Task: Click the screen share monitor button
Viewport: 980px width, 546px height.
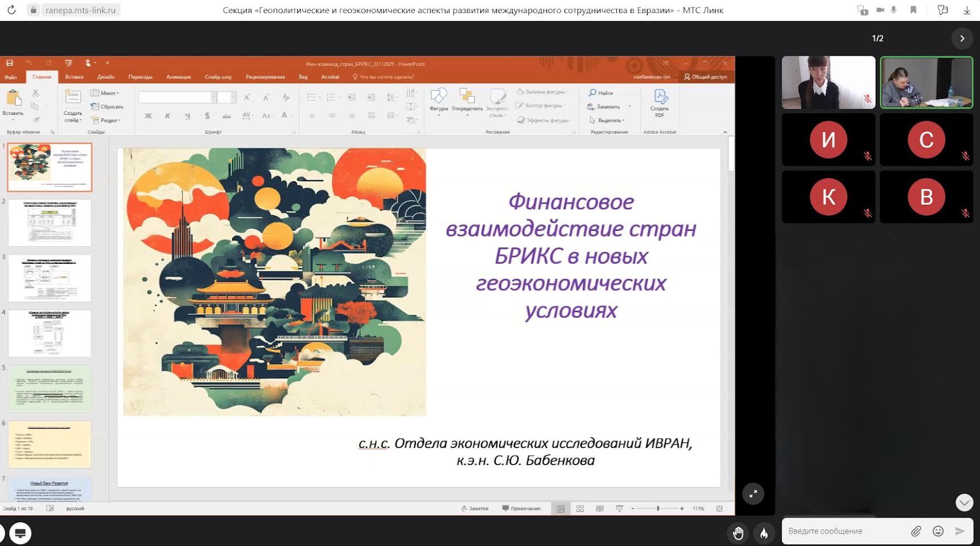Action: (20, 533)
